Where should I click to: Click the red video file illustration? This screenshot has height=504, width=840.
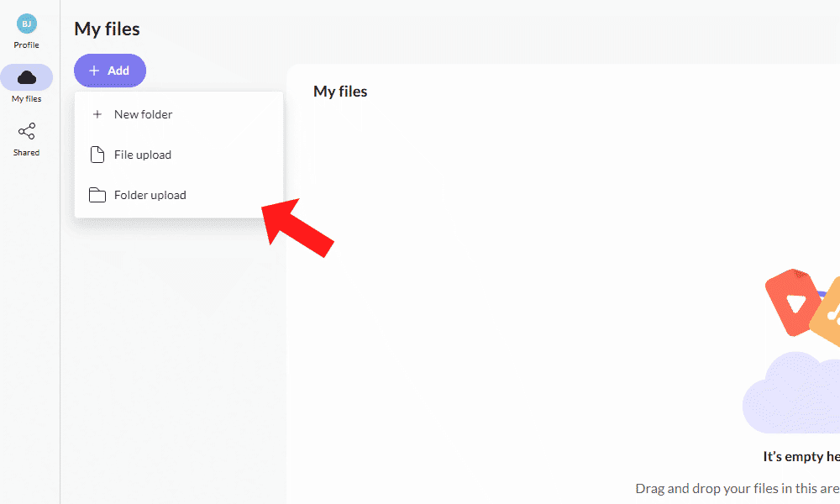[x=791, y=302]
